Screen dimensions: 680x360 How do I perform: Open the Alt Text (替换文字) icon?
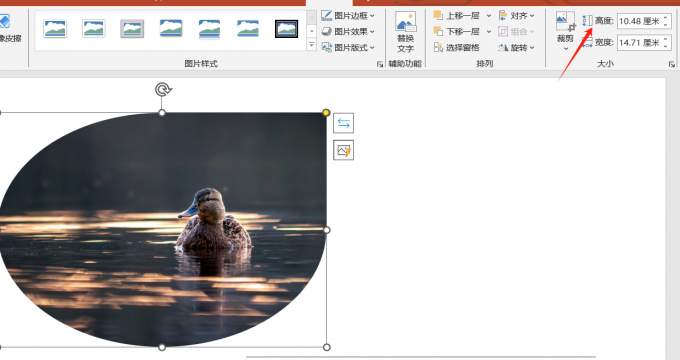coord(405,22)
